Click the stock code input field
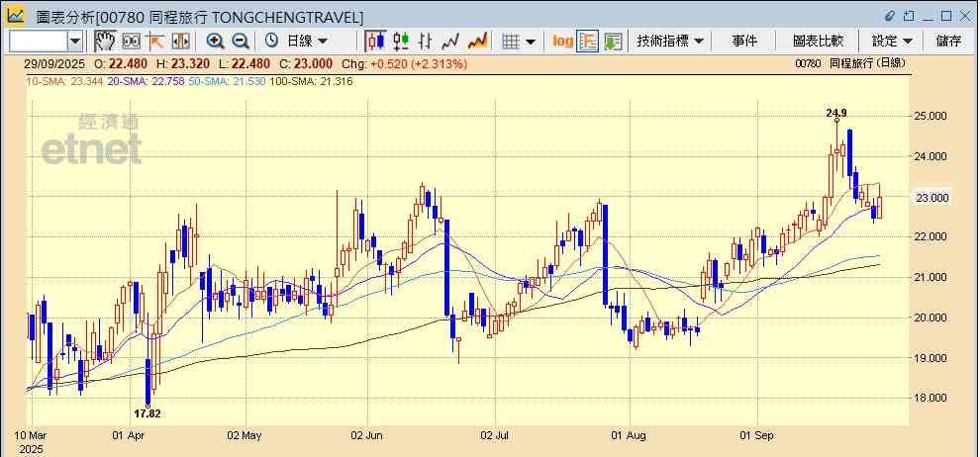This screenshot has height=457, width=980. [x=38, y=42]
